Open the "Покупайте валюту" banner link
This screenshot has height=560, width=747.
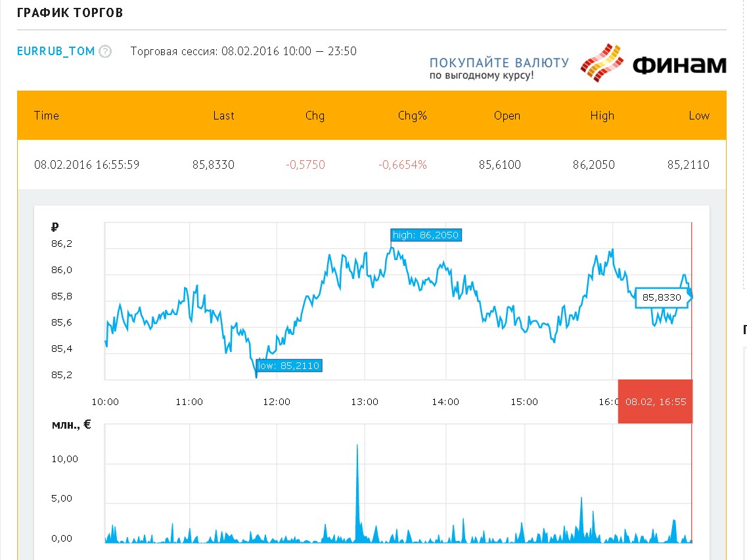[x=499, y=68]
